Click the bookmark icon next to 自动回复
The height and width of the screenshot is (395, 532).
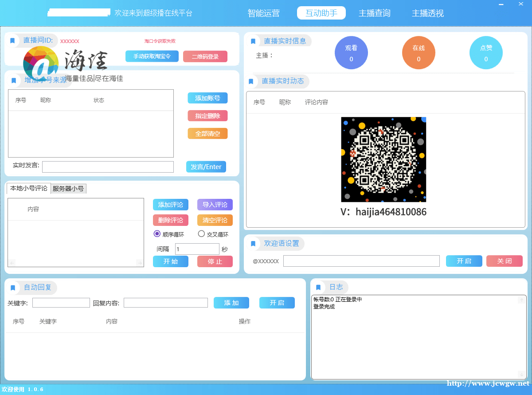point(13,288)
